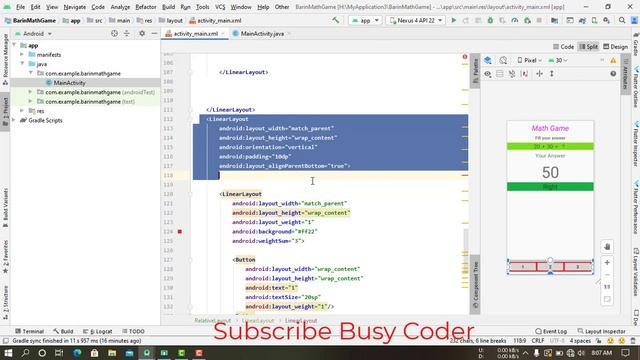Collapse the app module tree node
The image size is (640, 360).
click(x=14, y=45)
